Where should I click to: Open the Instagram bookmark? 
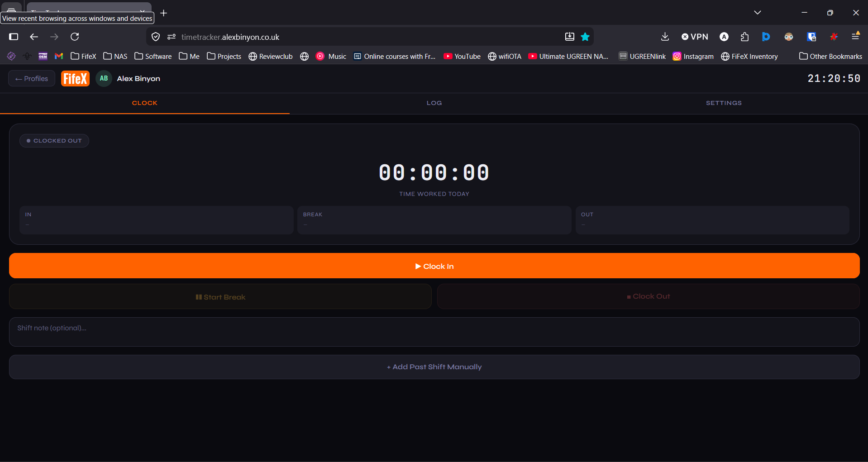click(693, 56)
